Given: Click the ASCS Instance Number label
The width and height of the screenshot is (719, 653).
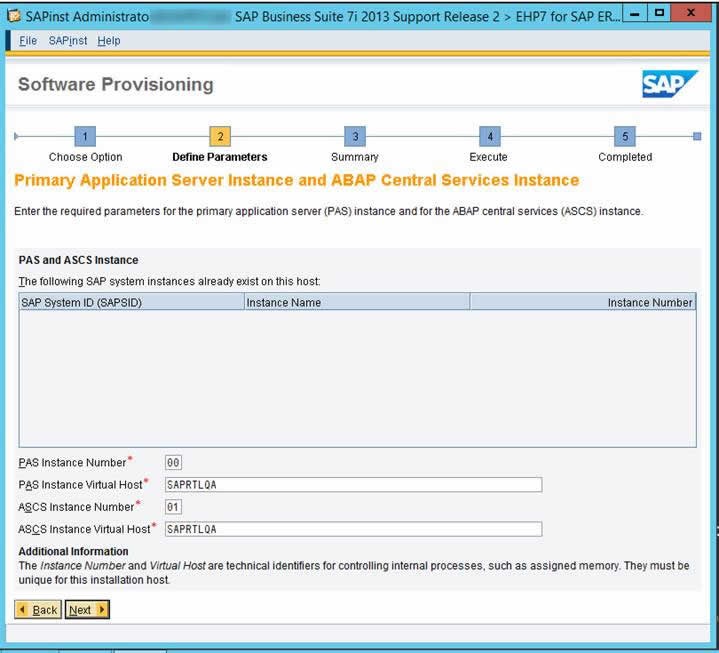Looking at the screenshot, I should 76,507.
